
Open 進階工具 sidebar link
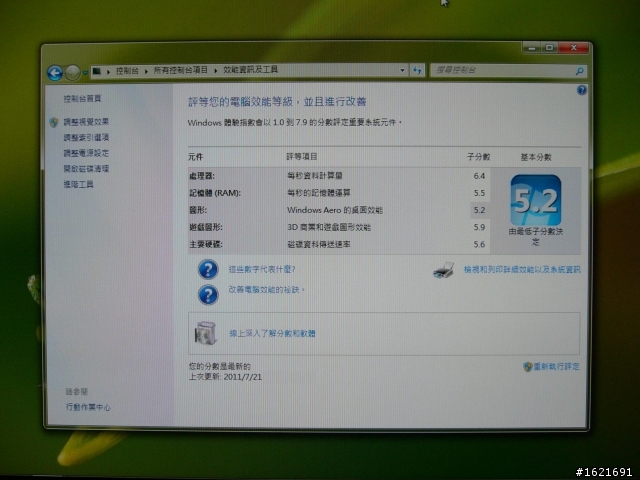(78, 184)
